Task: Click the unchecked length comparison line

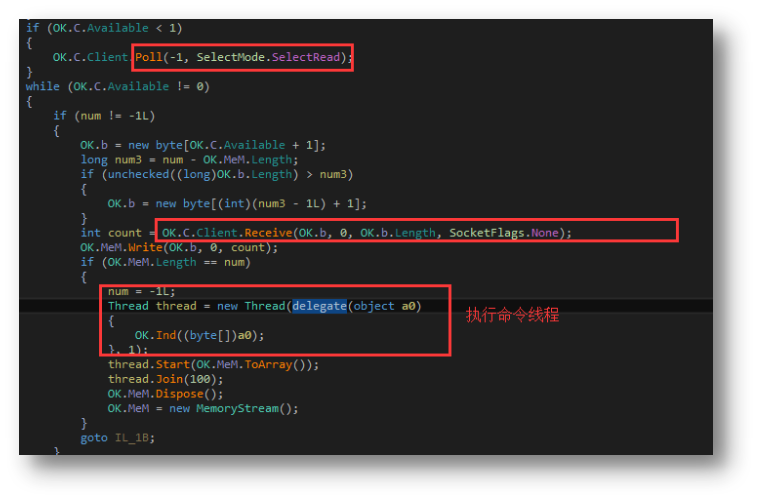Action: pyautogui.click(x=217, y=174)
